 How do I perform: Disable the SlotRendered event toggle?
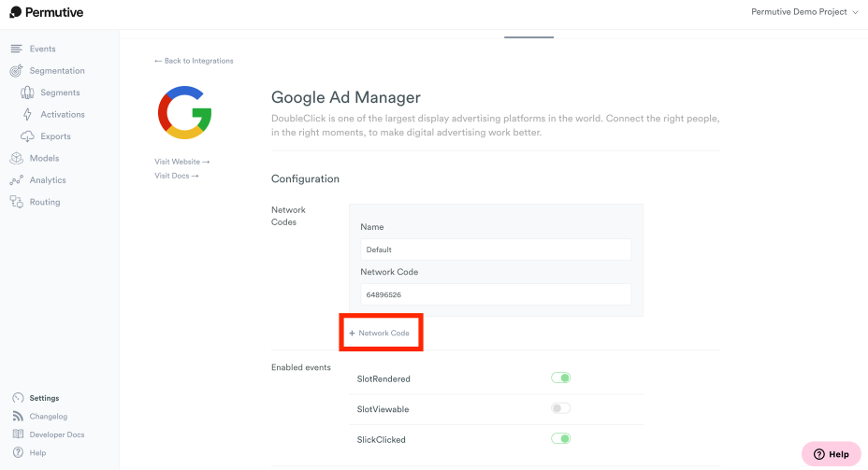point(560,377)
